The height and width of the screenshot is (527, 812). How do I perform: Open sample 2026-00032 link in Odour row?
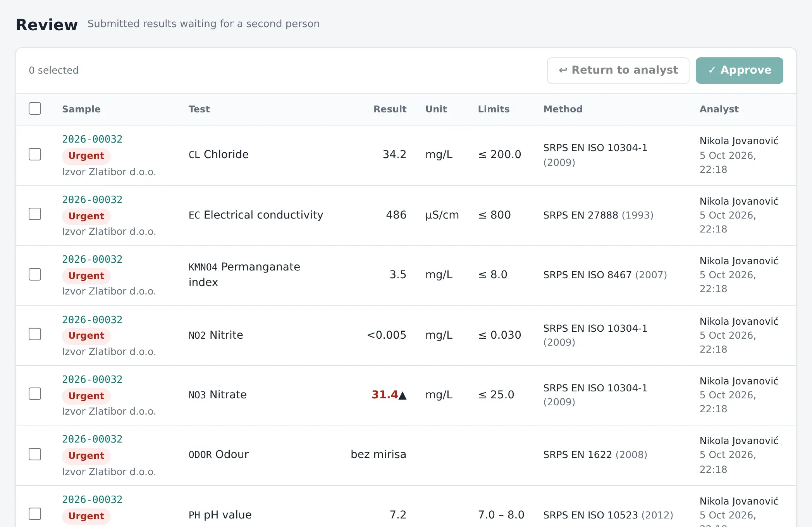pos(92,439)
